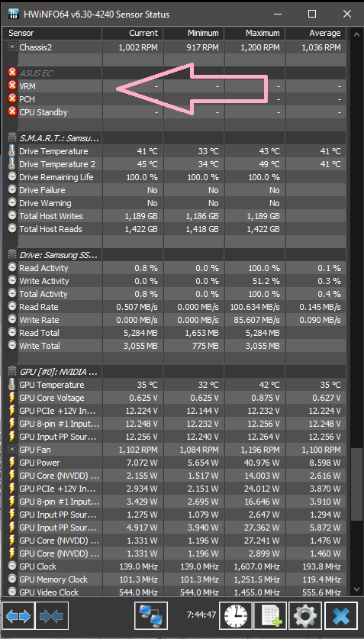Click the 1,607.0 MHz GPU Clock maximum
This screenshot has width=364, height=639.
(256, 566)
